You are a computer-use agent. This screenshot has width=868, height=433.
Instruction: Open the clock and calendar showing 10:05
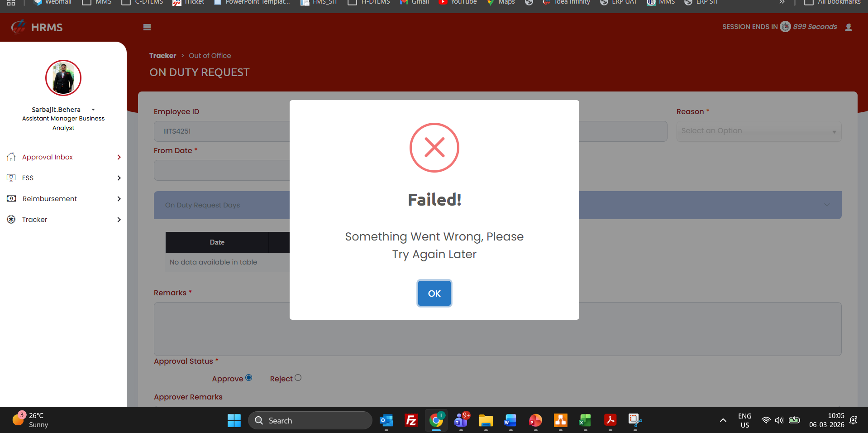[827, 420]
